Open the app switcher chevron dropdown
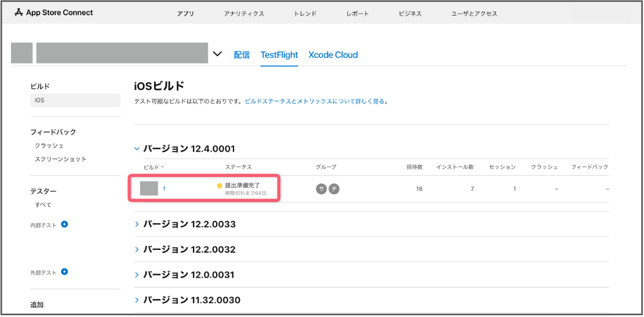 (218, 54)
